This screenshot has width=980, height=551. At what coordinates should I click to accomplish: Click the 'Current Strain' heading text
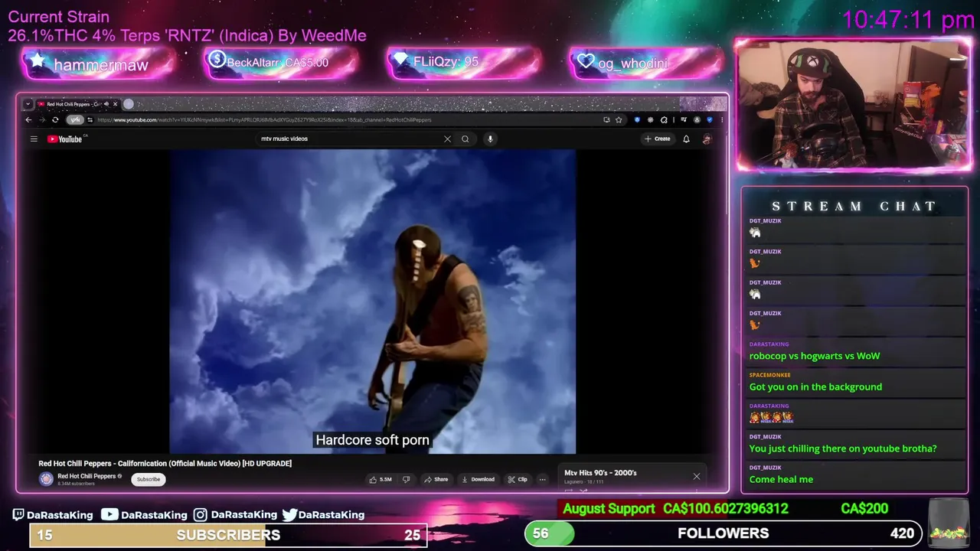pyautogui.click(x=58, y=17)
